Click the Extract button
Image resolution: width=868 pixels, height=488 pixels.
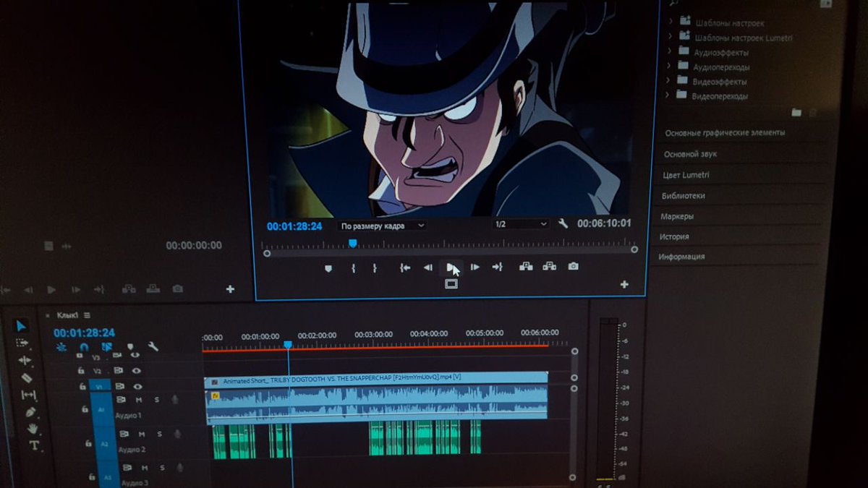click(550, 267)
